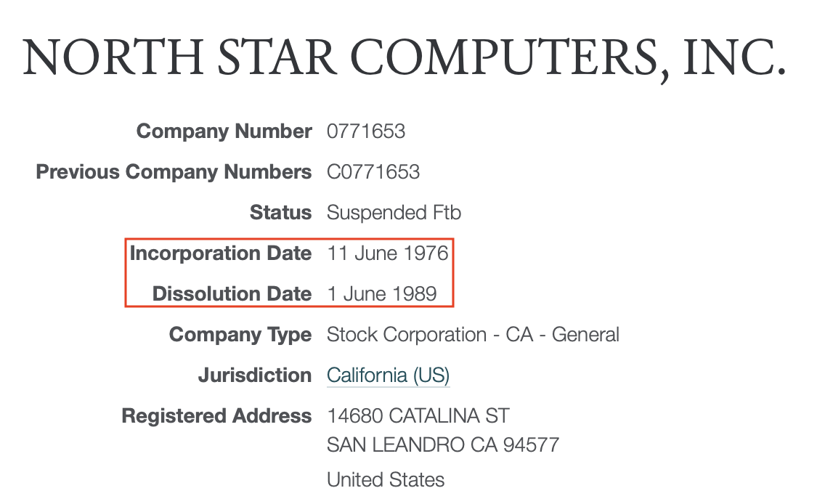This screenshot has height=504, width=825.
Task: Click the SAN LEANDRO CA 94577 line
Action: [443, 444]
